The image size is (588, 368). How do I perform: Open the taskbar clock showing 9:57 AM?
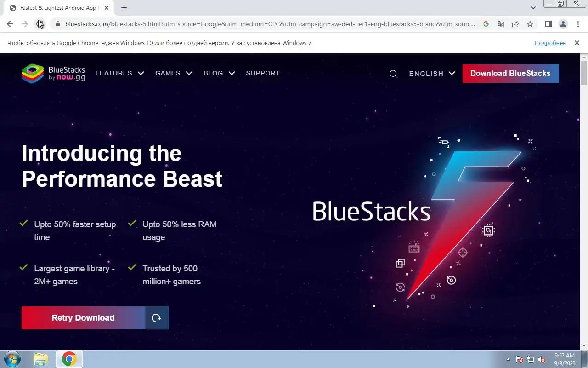pyautogui.click(x=564, y=359)
